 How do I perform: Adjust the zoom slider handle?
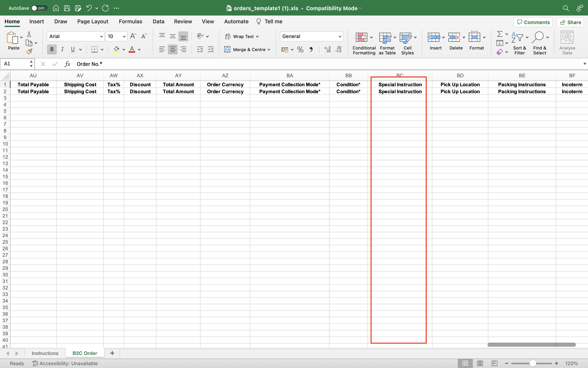533,363
